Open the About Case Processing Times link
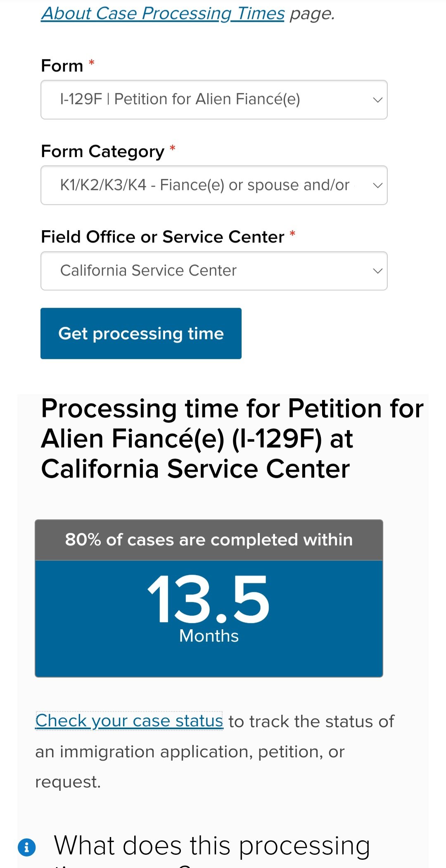The width and height of the screenshot is (446, 868). [163, 14]
